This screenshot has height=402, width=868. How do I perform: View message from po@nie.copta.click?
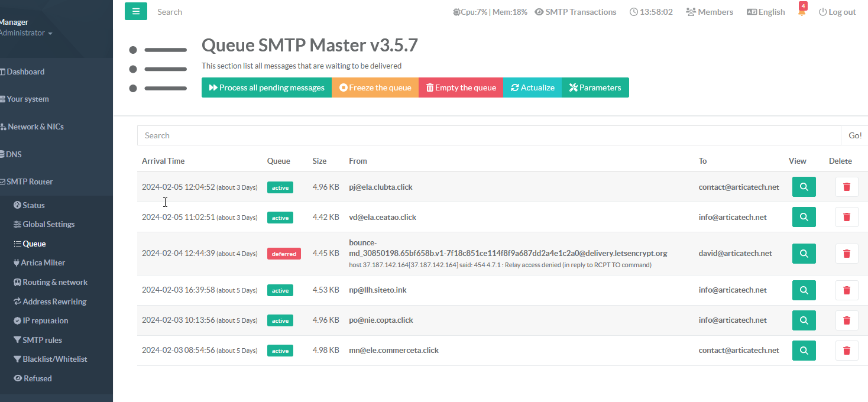click(x=804, y=320)
